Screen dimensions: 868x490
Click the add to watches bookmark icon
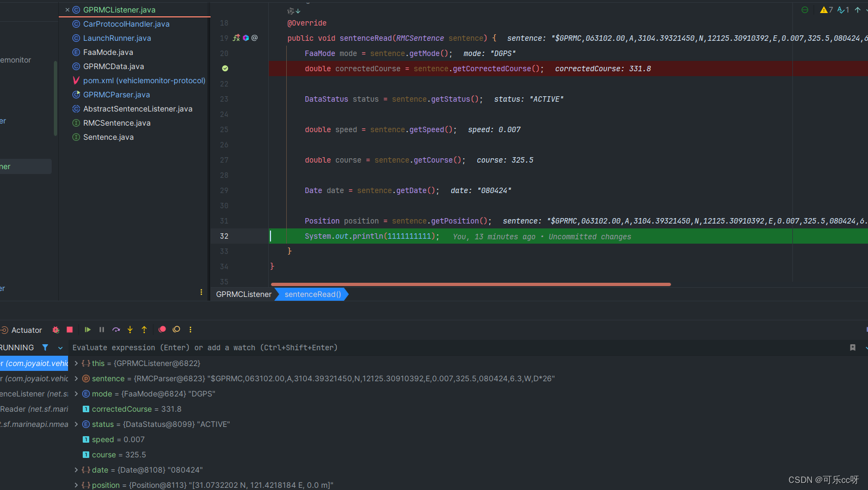853,348
